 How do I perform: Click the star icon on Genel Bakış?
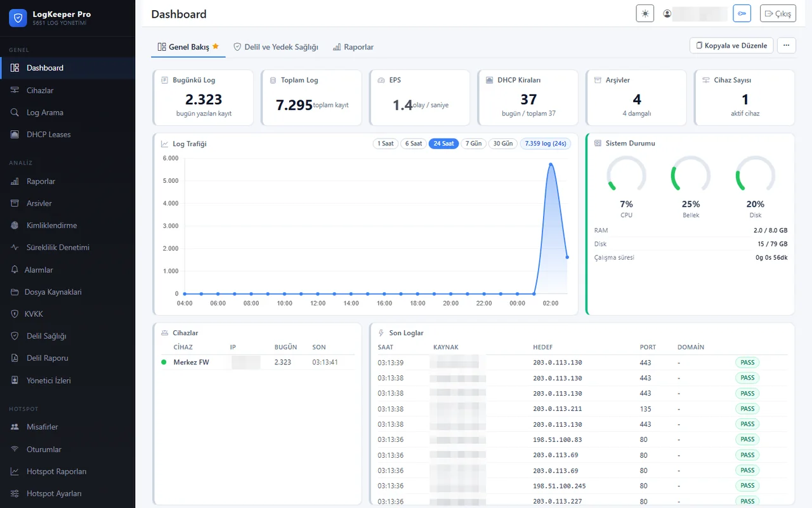[x=216, y=46]
